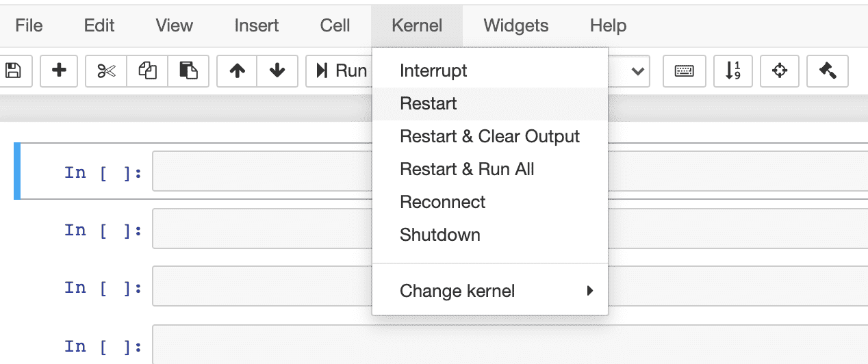Open the File menu

(x=29, y=26)
